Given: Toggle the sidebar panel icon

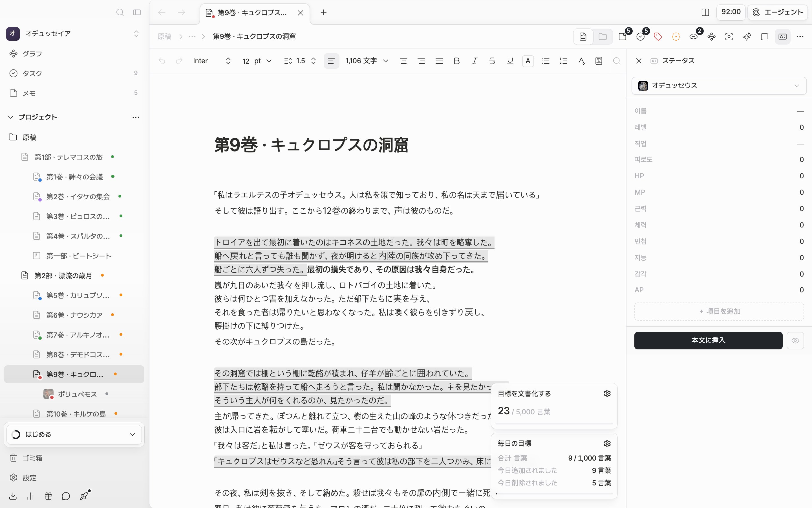Looking at the screenshot, I should tap(137, 12).
